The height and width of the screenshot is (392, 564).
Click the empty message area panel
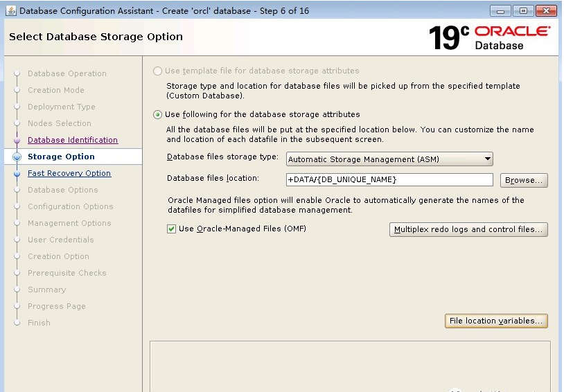(x=350, y=366)
